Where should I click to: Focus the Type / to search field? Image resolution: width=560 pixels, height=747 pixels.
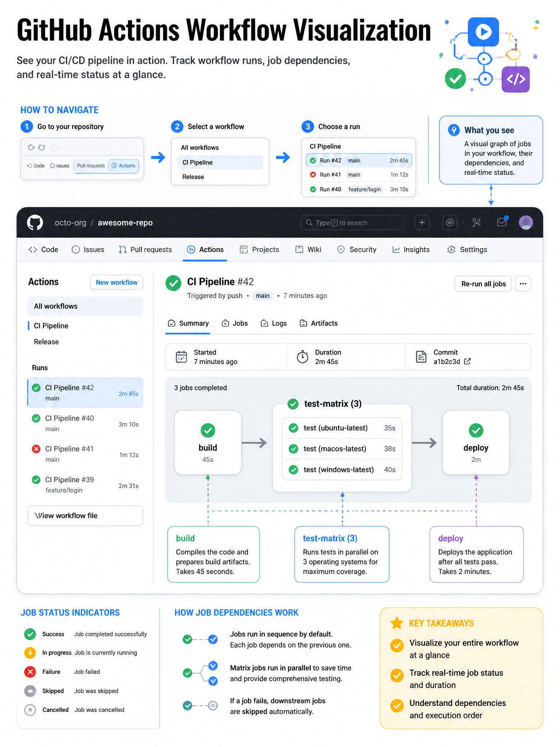point(352,222)
